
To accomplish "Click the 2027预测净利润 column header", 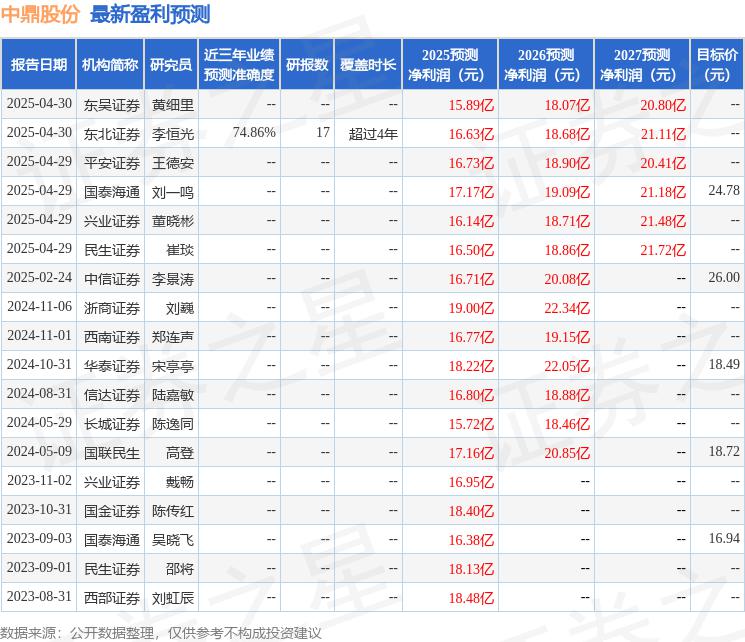I will click(x=642, y=65).
